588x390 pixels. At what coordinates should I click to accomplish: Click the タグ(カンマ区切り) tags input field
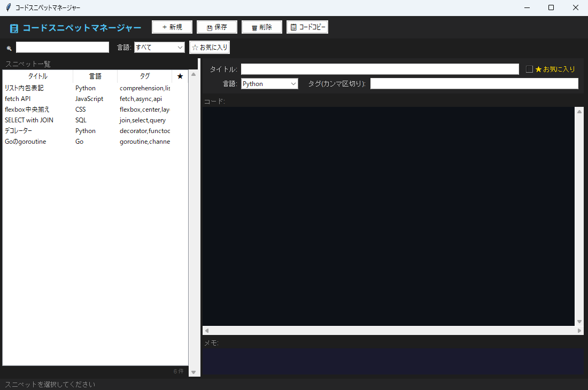(474, 83)
